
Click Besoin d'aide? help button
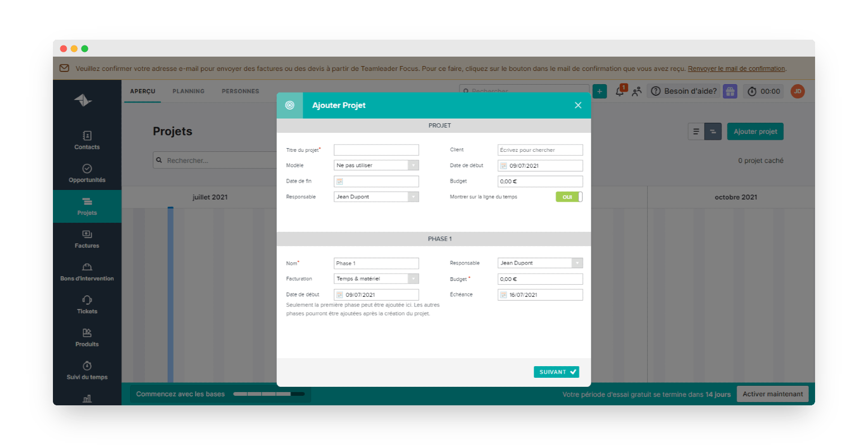[x=684, y=91]
